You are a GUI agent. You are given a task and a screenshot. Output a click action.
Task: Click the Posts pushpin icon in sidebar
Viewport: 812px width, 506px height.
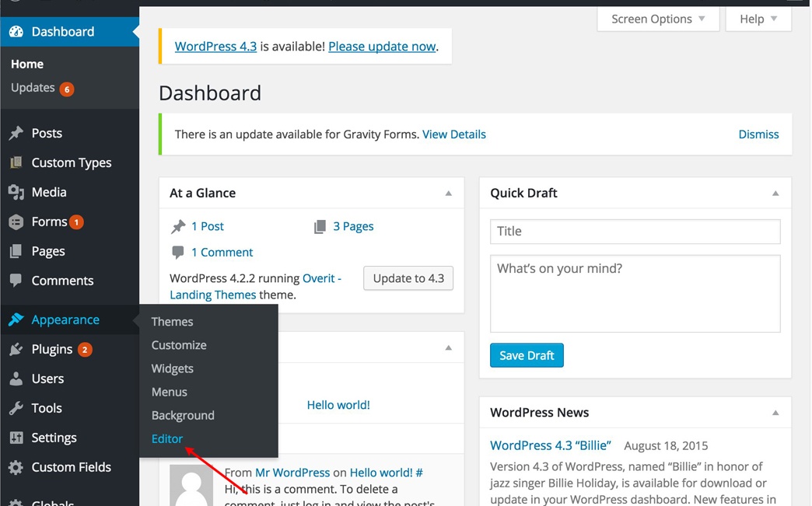16,134
